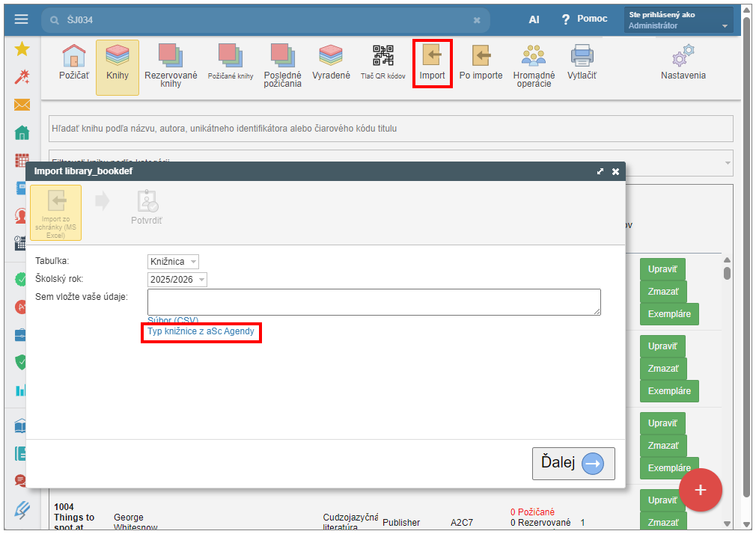Expand the Tabuľka Knižnica dropdown

coord(173,262)
